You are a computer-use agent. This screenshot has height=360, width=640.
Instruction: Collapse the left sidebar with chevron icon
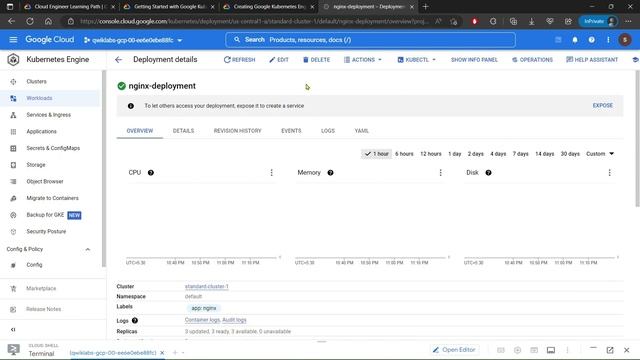click(13, 329)
